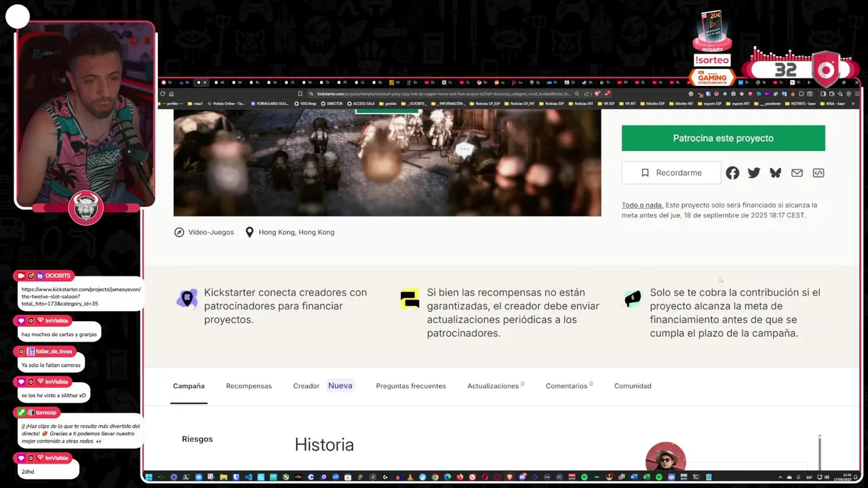This screenshot has width=868, height=488.
Task: Click the !sorteo overlay label
Action: 712,60
